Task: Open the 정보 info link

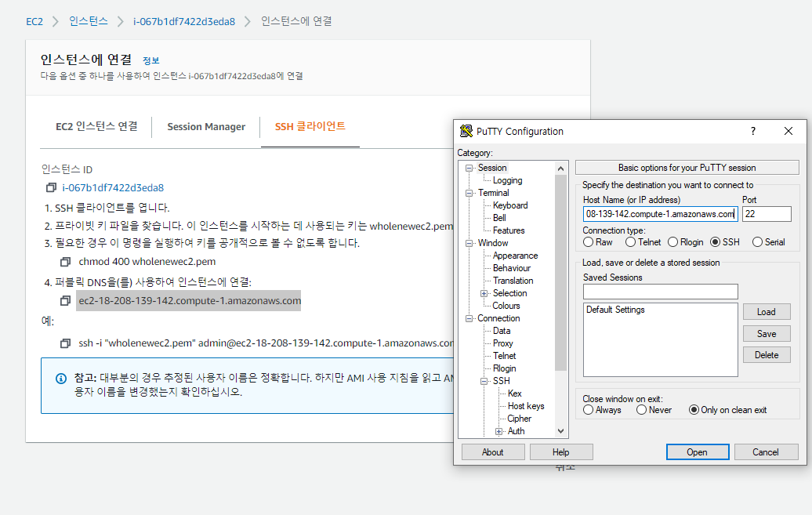Action: click(x=150, y=60)
